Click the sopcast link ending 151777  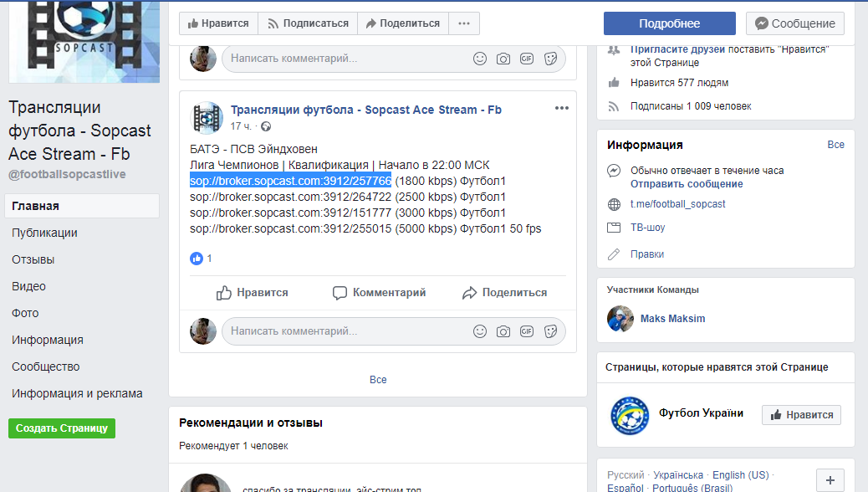click(x=291, y=213)
